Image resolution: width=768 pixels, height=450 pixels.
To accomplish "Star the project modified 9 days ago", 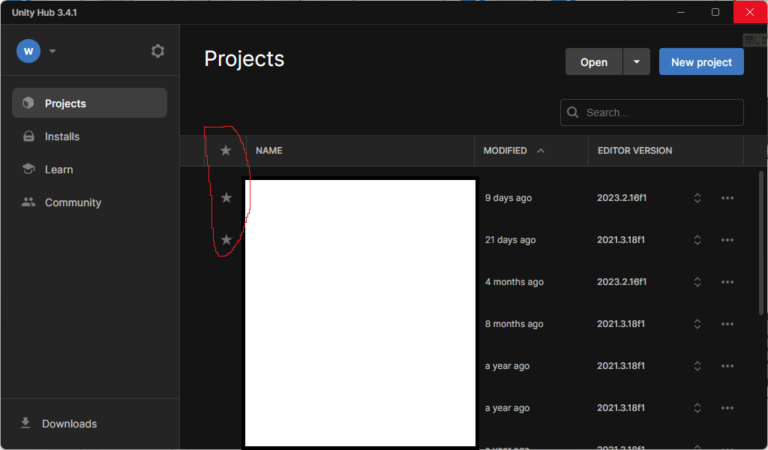I will point(226,198).
